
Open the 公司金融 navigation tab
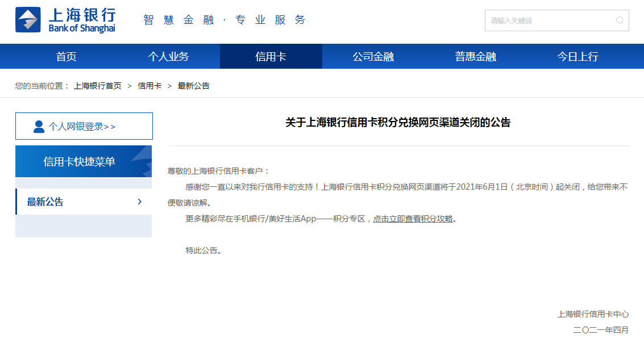pos(373,56)
